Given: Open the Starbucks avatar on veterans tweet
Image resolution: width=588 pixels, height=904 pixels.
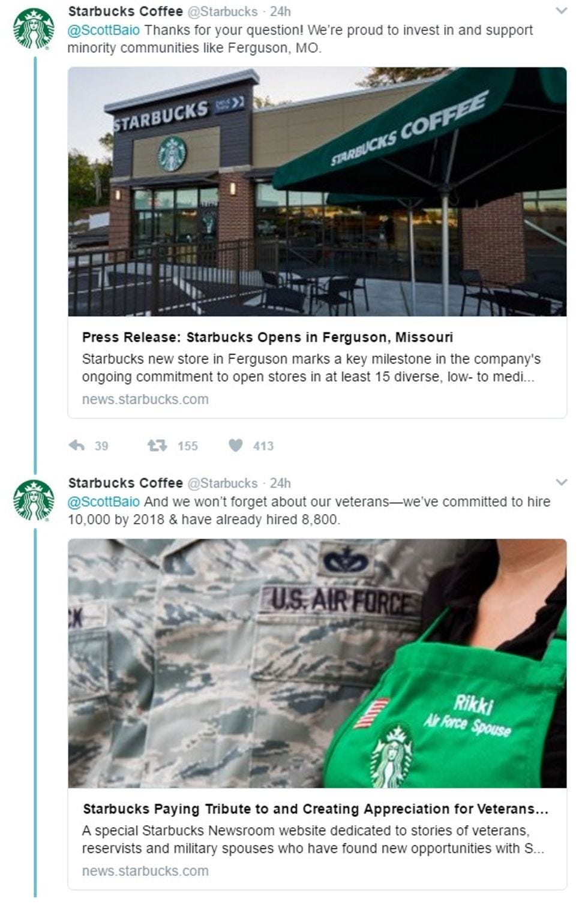Looking at the screenshot, I should (34, 500).
